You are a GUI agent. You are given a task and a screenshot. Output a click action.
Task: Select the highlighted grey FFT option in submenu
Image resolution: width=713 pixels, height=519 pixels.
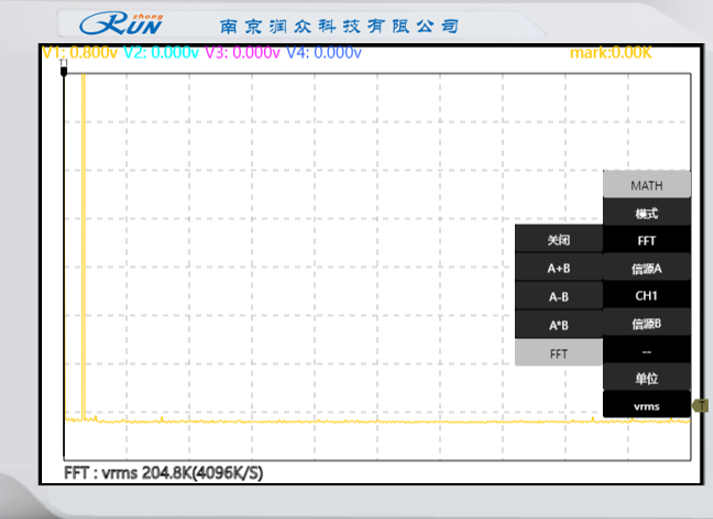(x=558, y=353)
